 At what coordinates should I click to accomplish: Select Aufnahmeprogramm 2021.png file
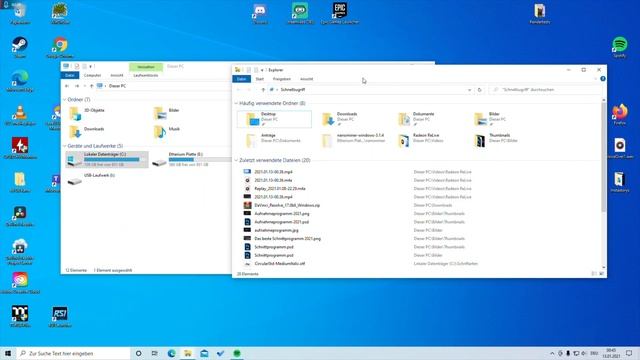pyautogui.click(x=282, y=213)
